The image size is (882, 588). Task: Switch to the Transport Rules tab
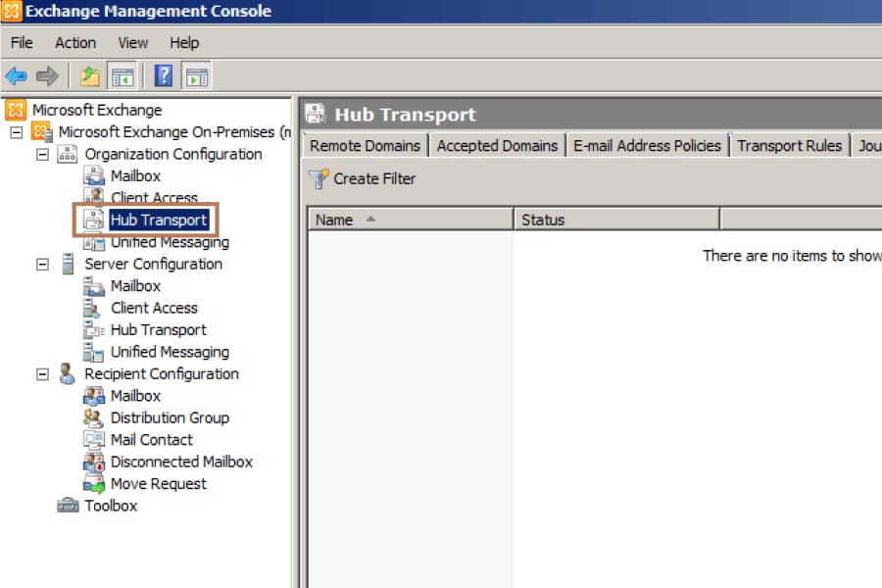pyautogui.click(x=789, y=145)
